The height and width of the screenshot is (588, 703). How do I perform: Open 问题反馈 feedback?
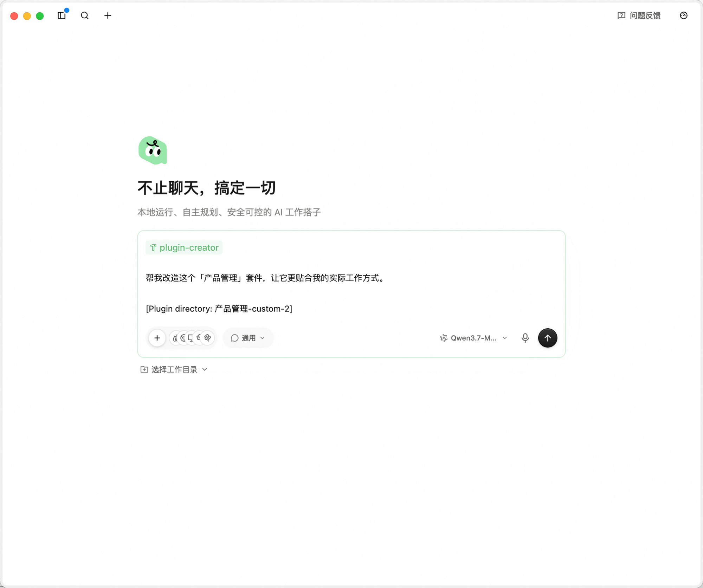click(639, 15)
